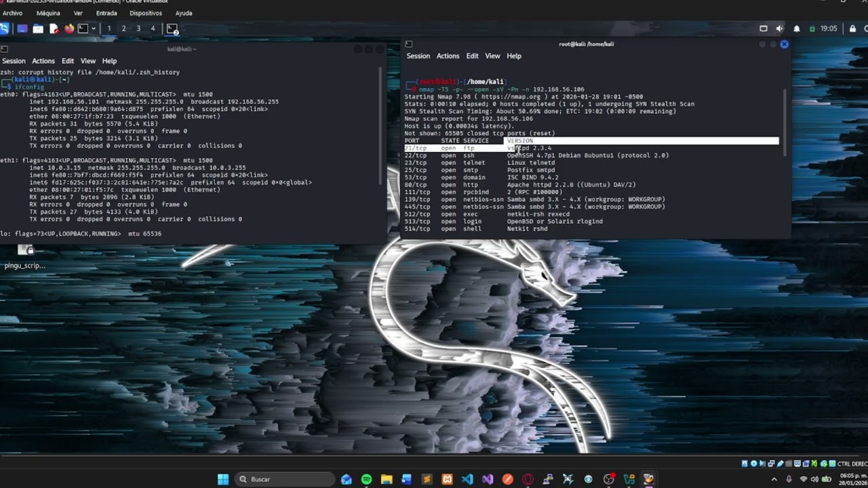This screenshot has height=488, width=868.
Task: Click the display panel icon in Kali tray
Action: coord(764,28)
